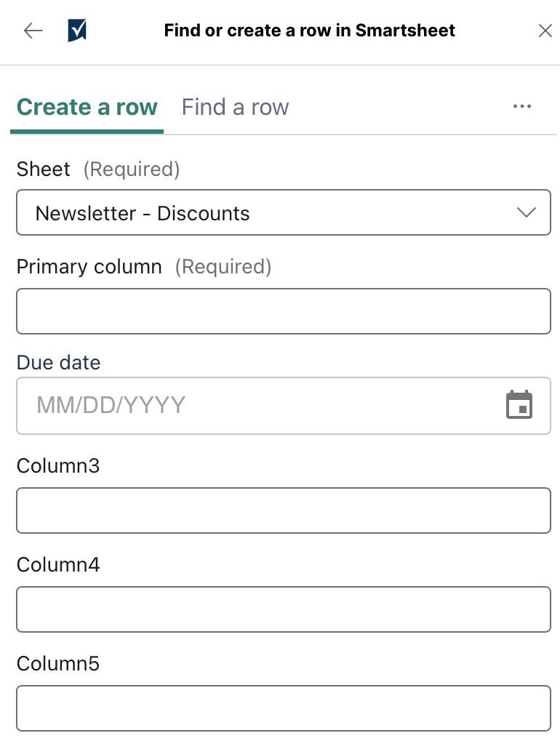Screen dimensions: 560x749
Task: Expand the Sheet dropdown chevron
Action: (527, 212)
